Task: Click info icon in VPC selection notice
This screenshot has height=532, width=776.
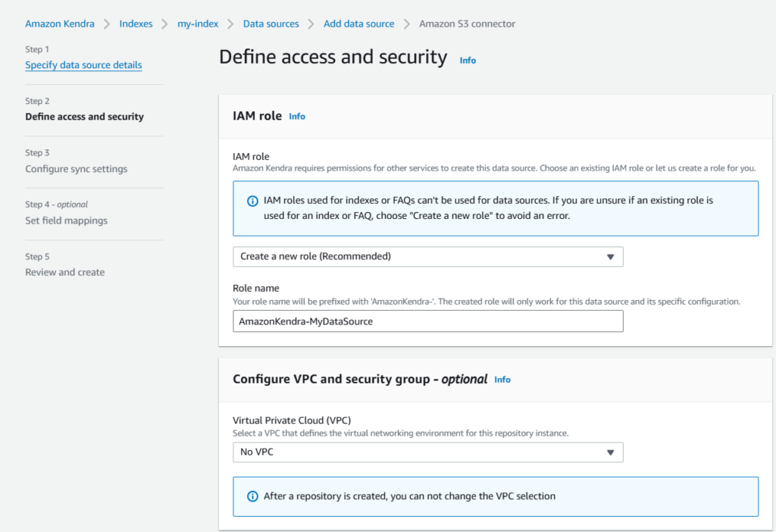Action: [252, 496]
